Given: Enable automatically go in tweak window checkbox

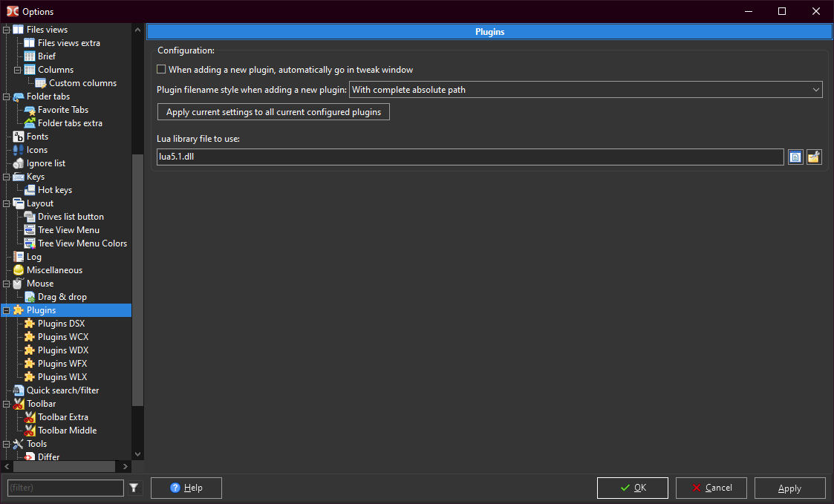Looking at the screenshot, I should click(x=161, y=70).
